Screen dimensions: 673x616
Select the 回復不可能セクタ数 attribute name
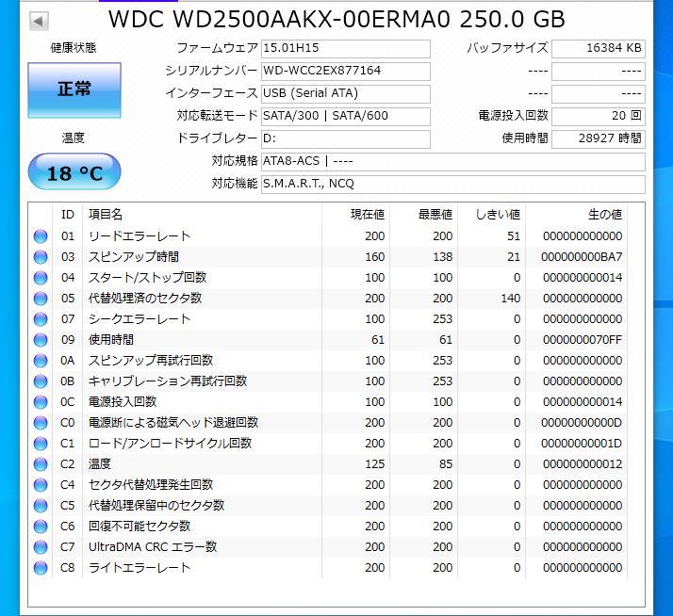tap(140, 527)
